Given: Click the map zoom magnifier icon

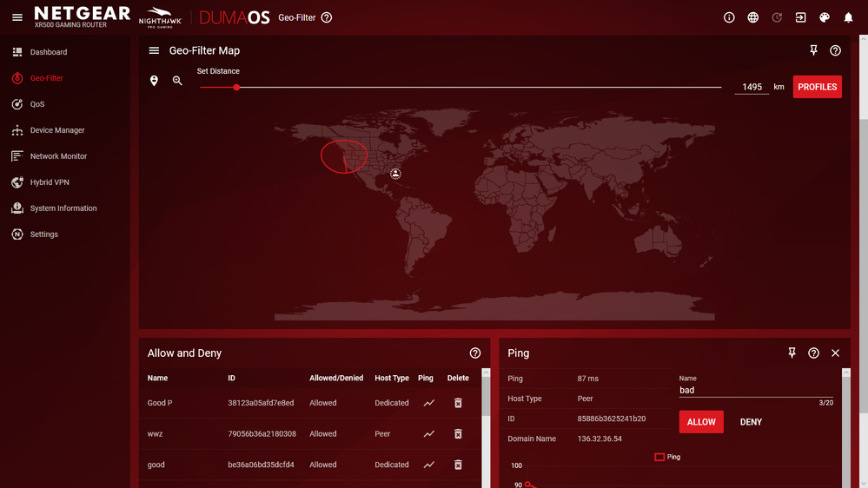Looking at the screenshot, I should click(177, 81).
